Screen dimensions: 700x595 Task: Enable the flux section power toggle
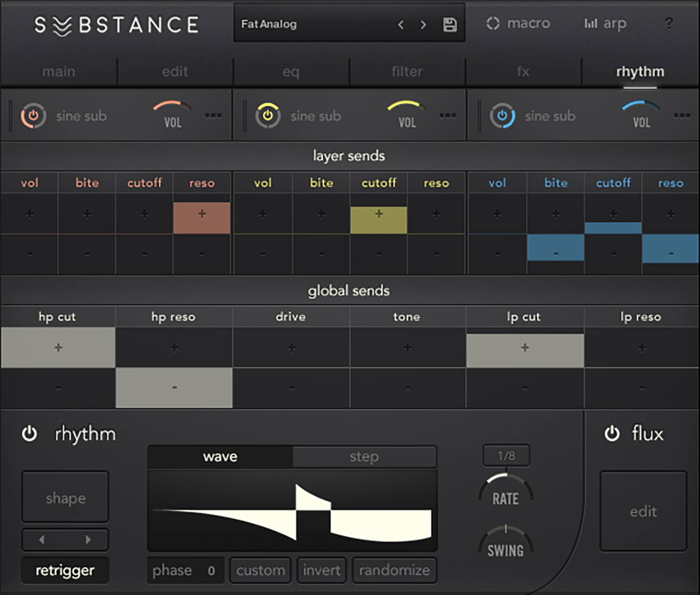tap(611, 434)
